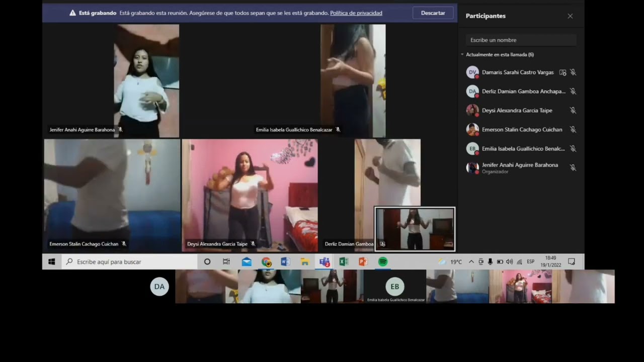This screenshot has height=362, width=644.
Task: Click the Escribe un nombre search field
Action: (x=521, y=40)
